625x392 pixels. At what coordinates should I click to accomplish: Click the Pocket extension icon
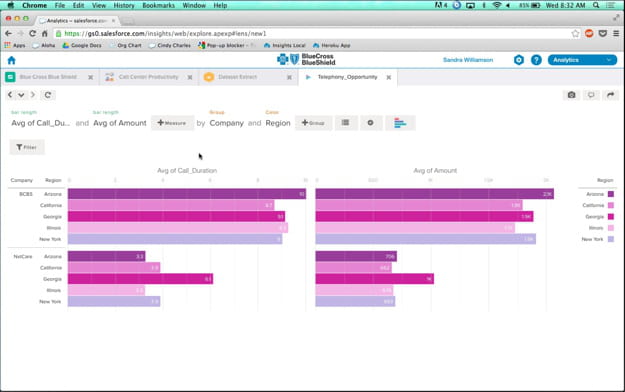coord(603,33)
